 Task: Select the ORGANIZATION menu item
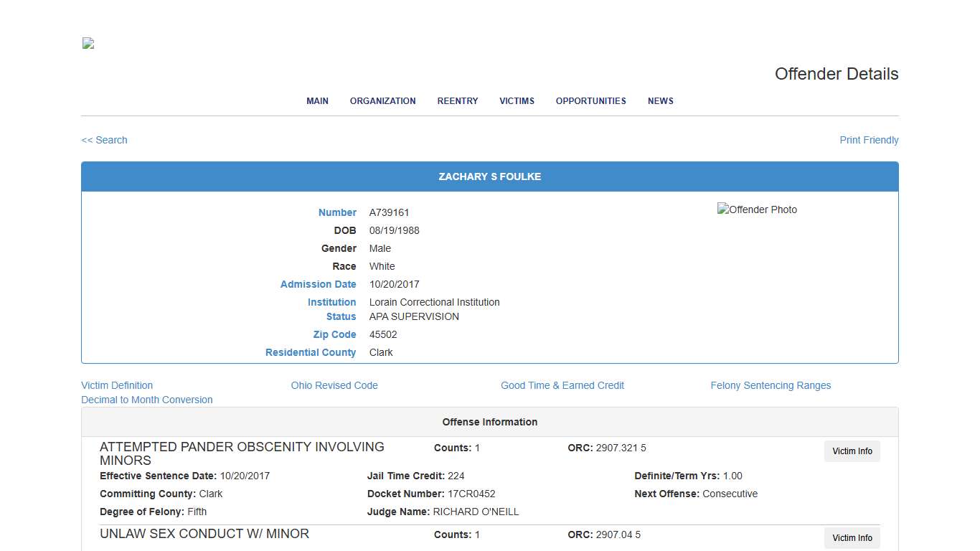[x=382, y=101]
